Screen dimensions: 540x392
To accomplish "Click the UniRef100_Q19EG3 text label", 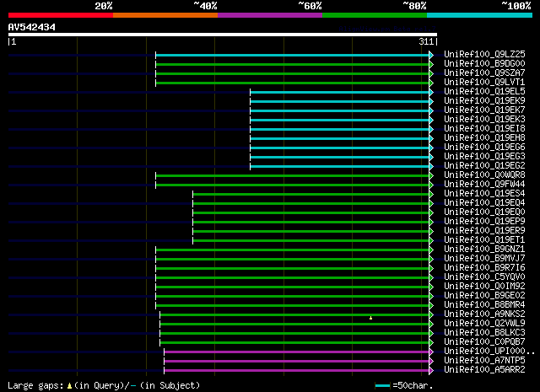I will [x=484, y=156].
